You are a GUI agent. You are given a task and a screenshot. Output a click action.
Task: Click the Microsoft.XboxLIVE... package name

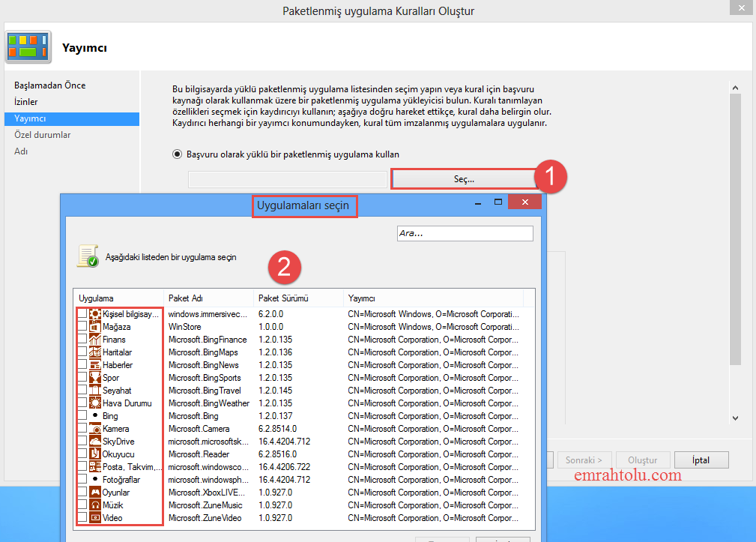[x=206, y=493]
